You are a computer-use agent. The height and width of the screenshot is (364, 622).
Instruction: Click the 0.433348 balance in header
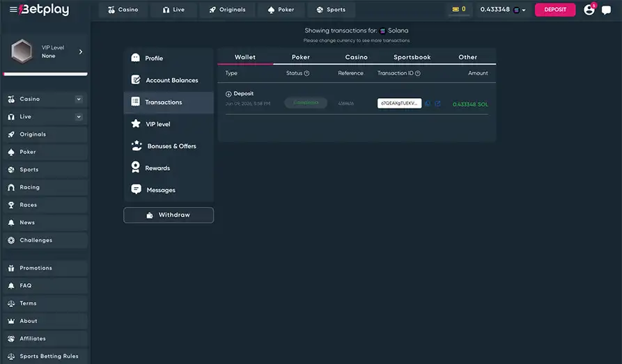495,10
